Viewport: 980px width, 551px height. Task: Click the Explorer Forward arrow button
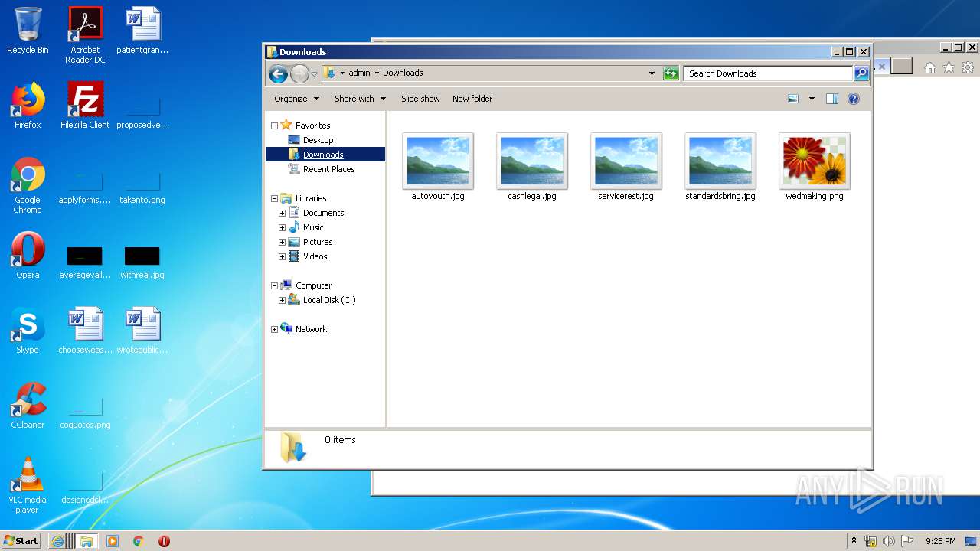coord(299,73)
